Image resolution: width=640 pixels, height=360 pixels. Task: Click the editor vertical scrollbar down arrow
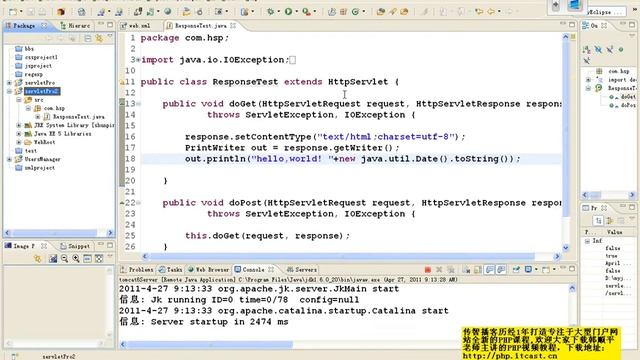(566, 247)
